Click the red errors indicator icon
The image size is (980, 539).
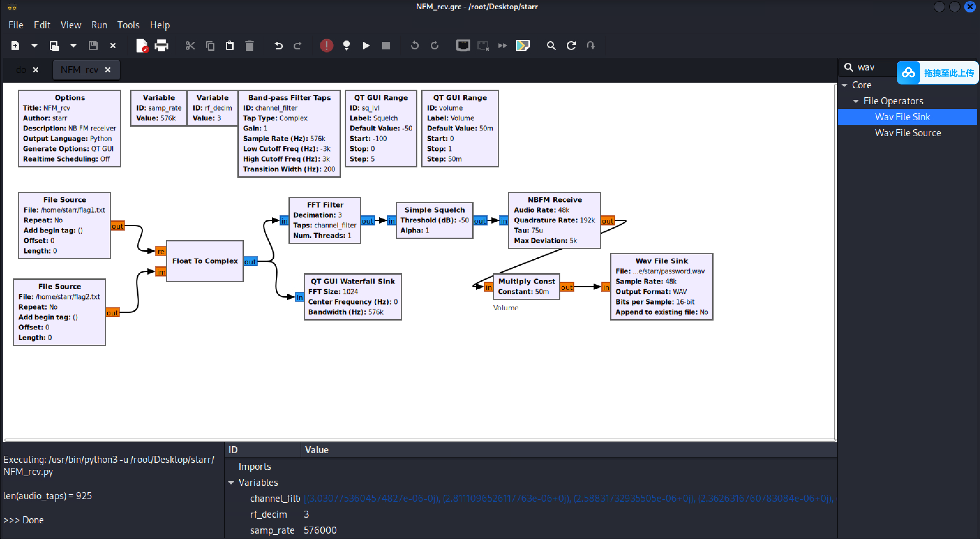point(326,46)
